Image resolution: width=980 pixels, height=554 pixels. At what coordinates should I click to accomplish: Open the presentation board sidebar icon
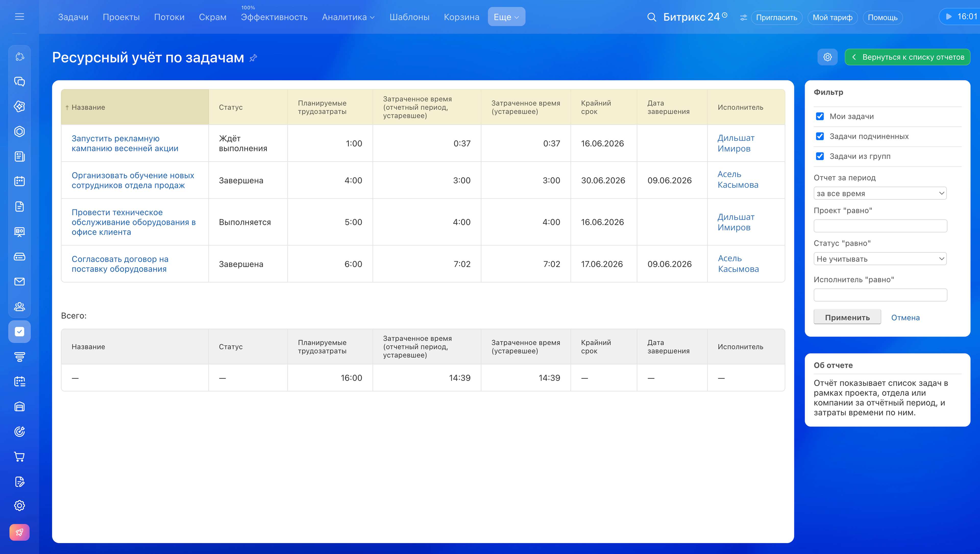click(x=19, y=232)
